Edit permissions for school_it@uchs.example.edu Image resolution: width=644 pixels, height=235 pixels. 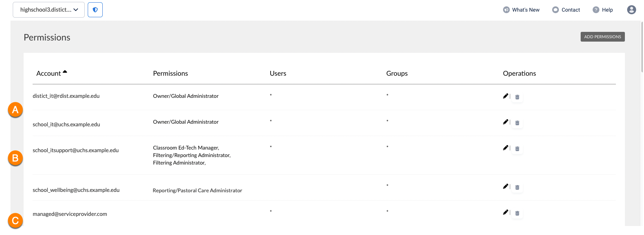506,122
